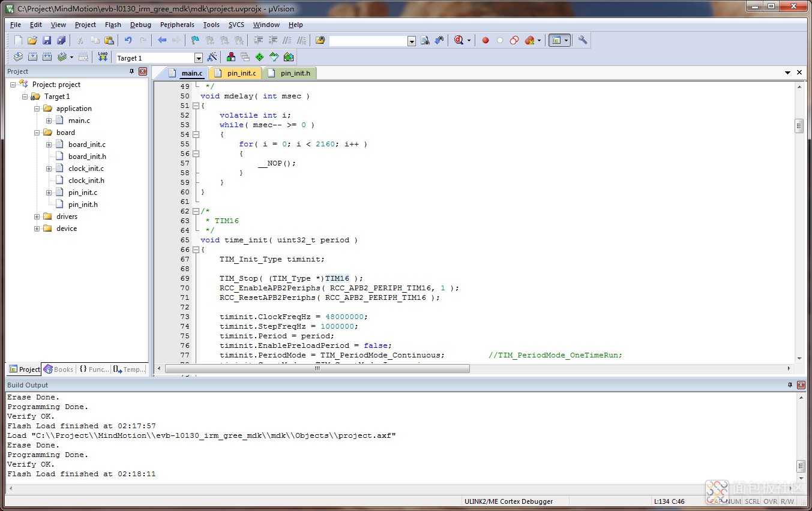Click the find text input field
812x511 pixels.
pos(368,41)
